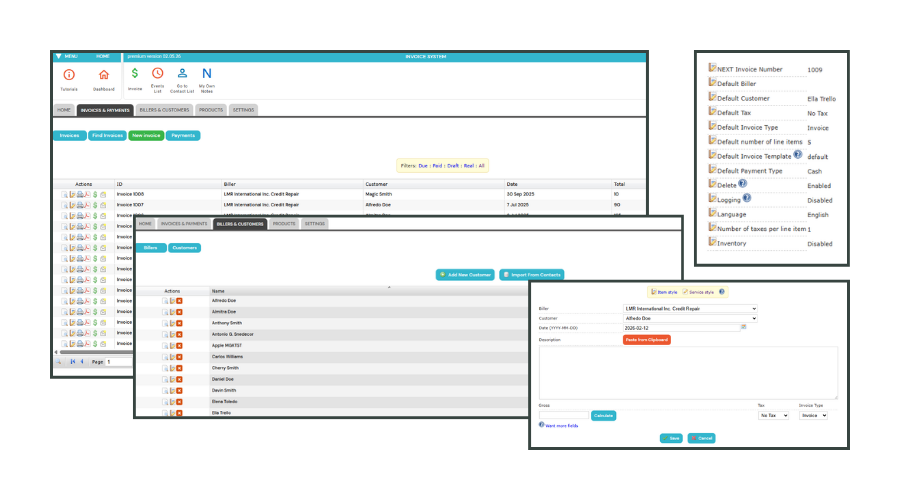Save the new invoice

671,438
